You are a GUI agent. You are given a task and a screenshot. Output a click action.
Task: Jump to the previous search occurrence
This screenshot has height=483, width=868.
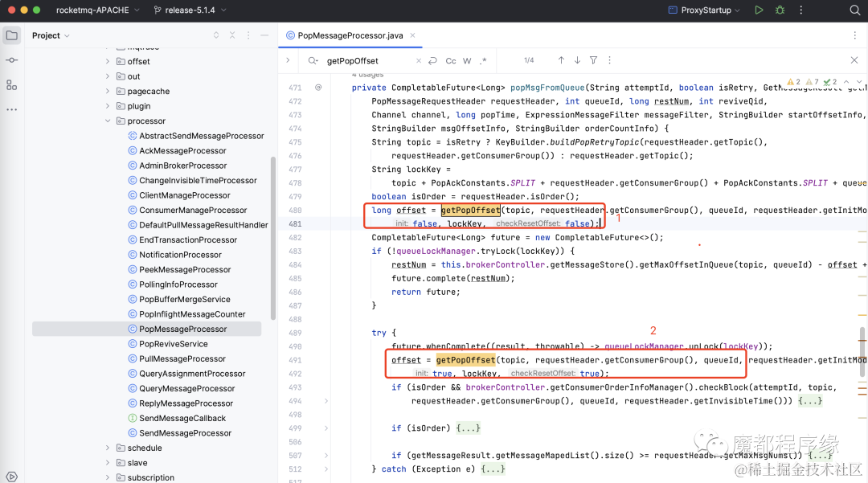pos(561,60)
